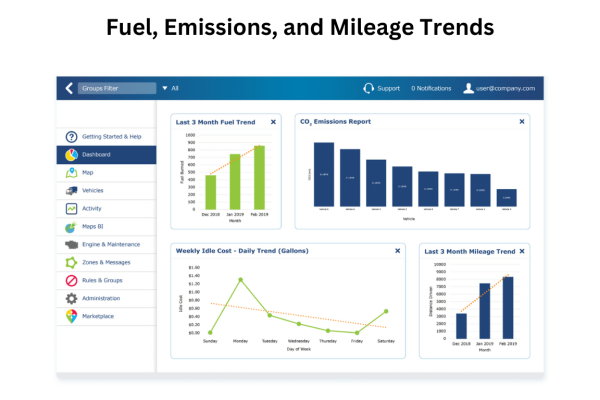
Task: Click the Support headset icon
Action: 368,88
